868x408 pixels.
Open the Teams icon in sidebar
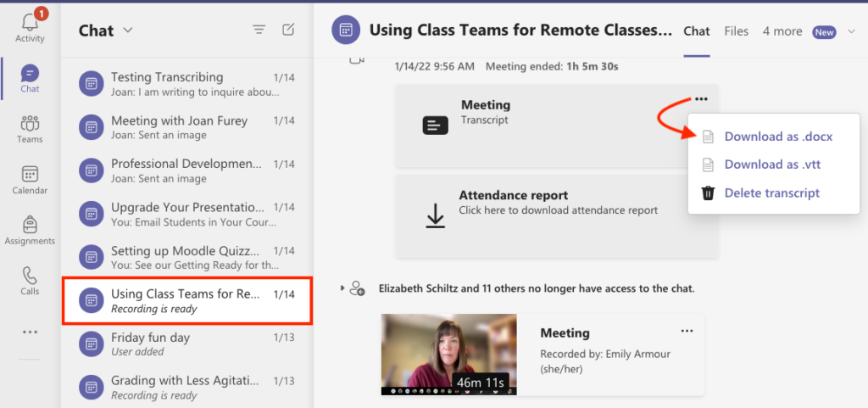click(30, 124)
